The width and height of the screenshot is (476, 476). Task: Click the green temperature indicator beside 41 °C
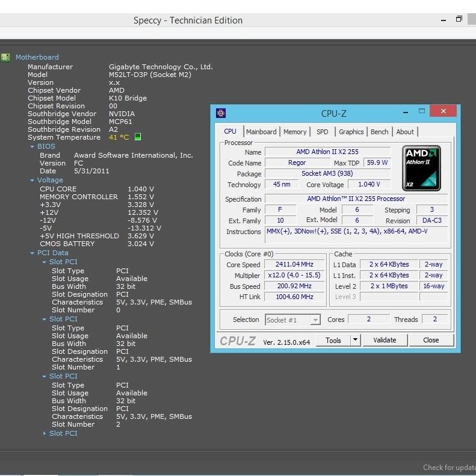[x=138, y=137]
